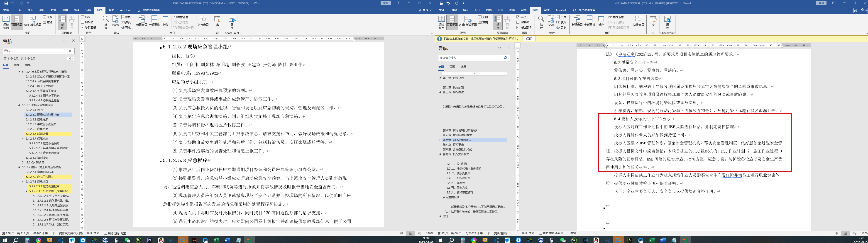Click 保存 button in yellow recovery bar
This screenshot has width=868, height=243.
pos(529,39)
